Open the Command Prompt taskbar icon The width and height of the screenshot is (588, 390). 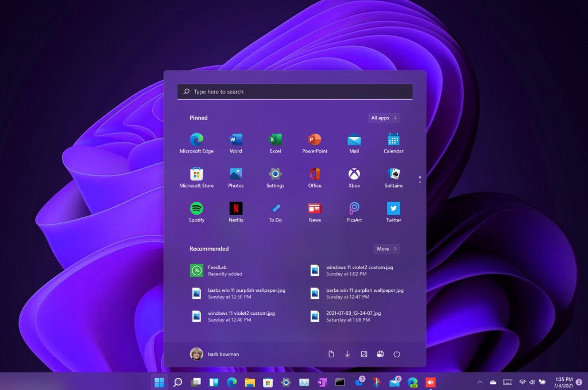click(x=340, y=382)
